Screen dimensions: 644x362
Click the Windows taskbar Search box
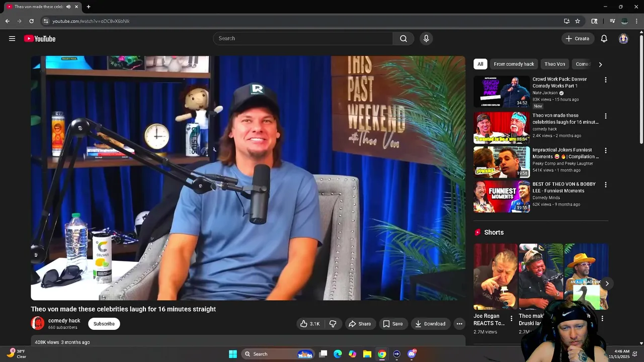tap(278, 354)
